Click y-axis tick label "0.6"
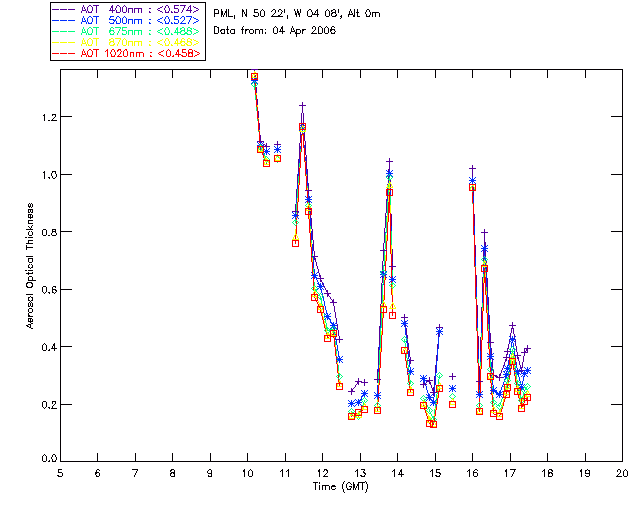The height and width of the screenshot is (512, 640). 49,289
